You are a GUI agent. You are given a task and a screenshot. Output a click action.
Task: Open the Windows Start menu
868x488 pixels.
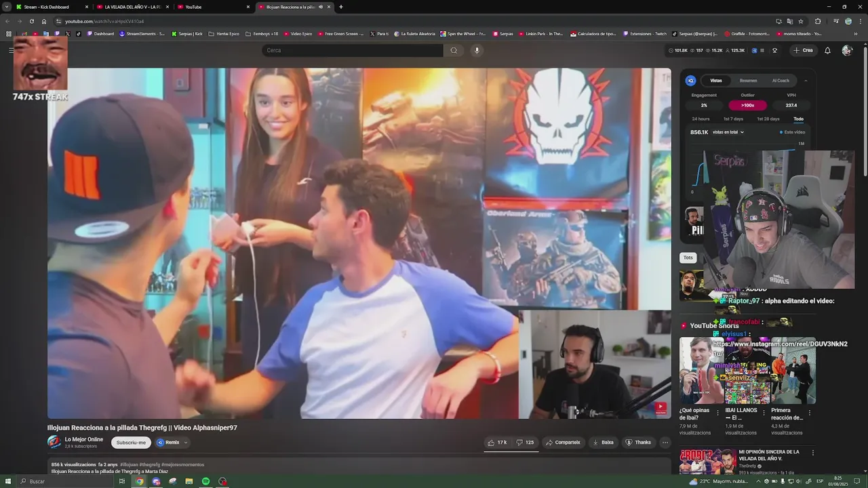(x=7, y=481)
